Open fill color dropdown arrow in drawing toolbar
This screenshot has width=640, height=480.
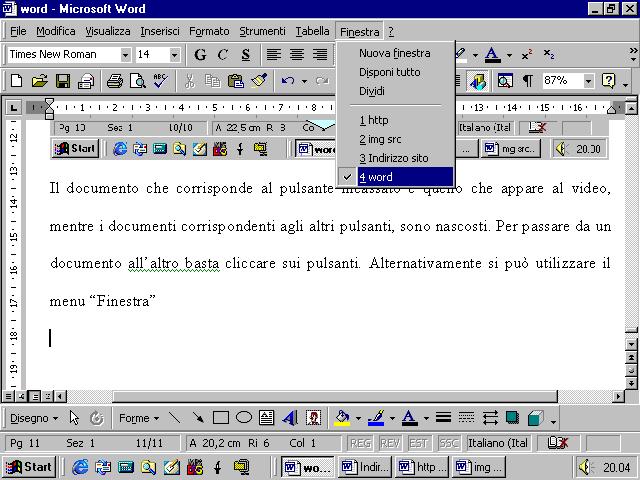tap(358, 418)
